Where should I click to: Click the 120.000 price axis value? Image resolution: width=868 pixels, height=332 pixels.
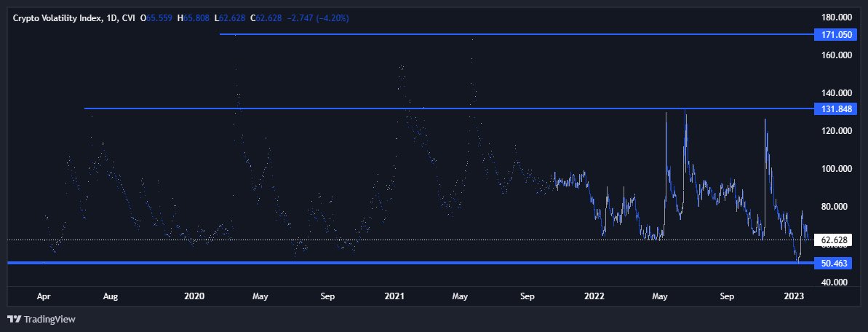click(837, 131)
